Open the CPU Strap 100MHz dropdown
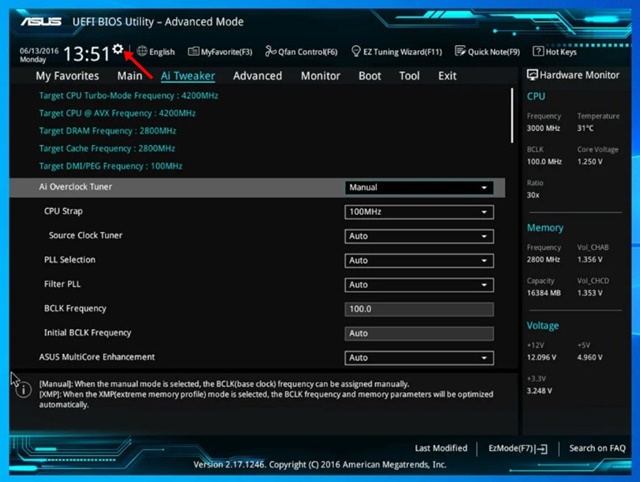 click(x=419, y=212)
